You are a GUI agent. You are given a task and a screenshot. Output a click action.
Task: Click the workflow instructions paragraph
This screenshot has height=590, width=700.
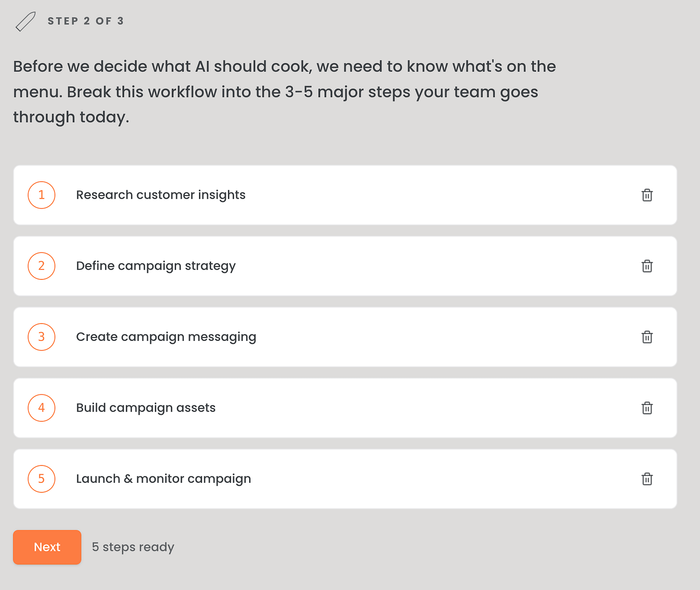pyautogui.click(x=285, y=92)
